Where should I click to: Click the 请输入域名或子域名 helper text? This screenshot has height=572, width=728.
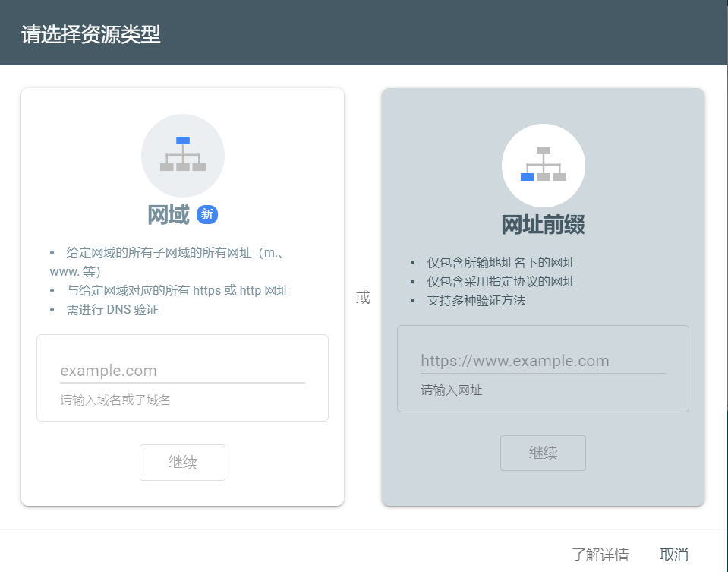pyautogui.click(x=115, y=400)
